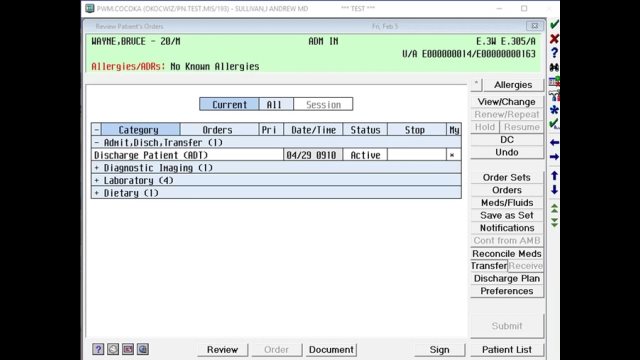The height and width of the screenshot is (360, 640).
Task: Toggle the My asterisk on the Discharge Patient row
Action: tap(452, 155)
